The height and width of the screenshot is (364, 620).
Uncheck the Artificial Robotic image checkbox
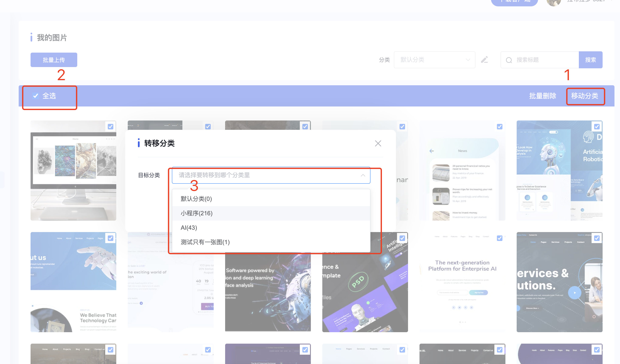(x=597, y=126)
